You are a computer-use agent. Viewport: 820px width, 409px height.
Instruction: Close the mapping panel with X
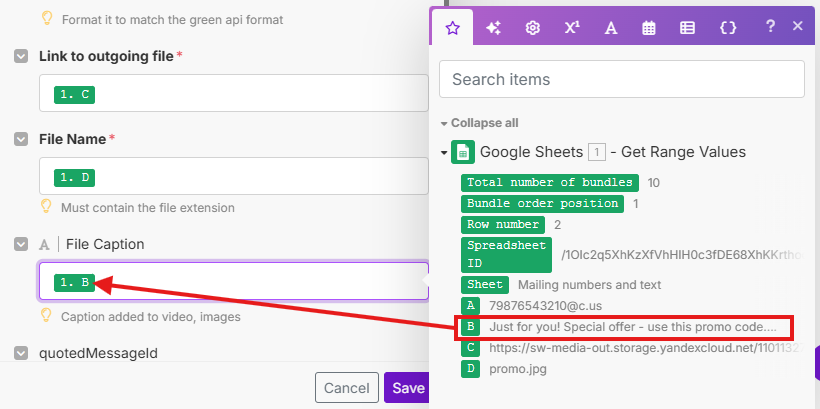[798, 27]
